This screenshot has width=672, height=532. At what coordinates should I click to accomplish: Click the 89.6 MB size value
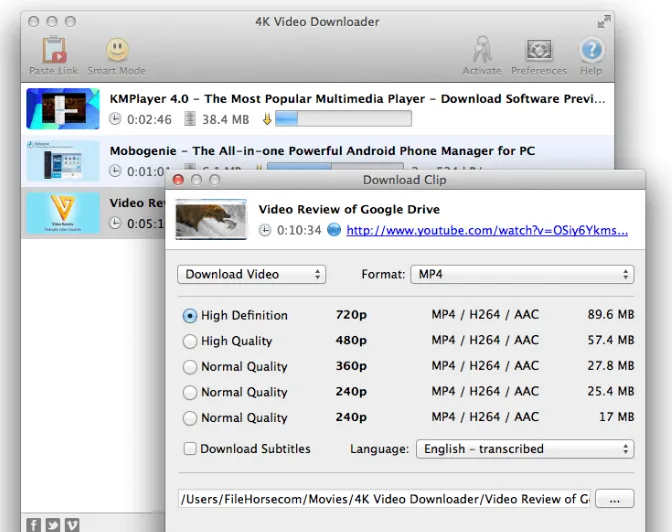point(611,315)
